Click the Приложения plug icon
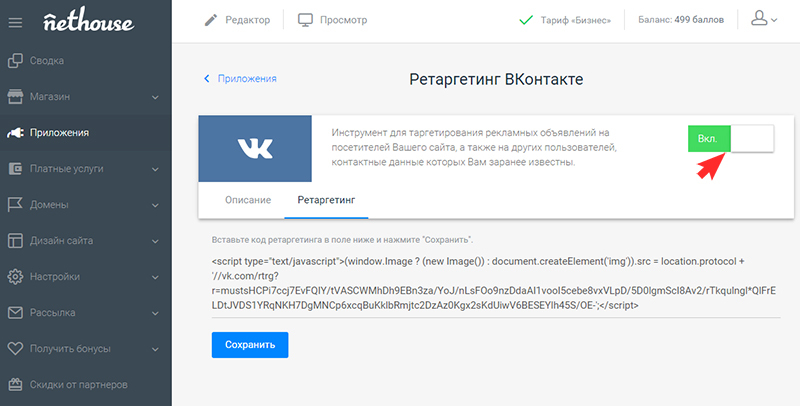The width and height of the screenshot is (800, 406). coord(15,133)
